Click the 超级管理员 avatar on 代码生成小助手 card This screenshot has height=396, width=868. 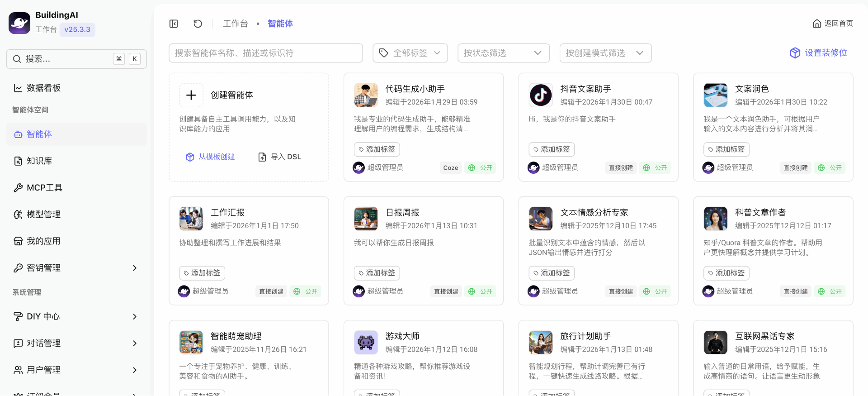(359, 168)
